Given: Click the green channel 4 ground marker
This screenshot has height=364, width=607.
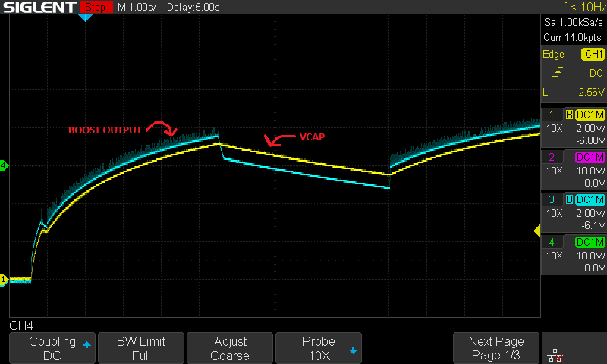Looking at the screenshot, I should (4, 165).
